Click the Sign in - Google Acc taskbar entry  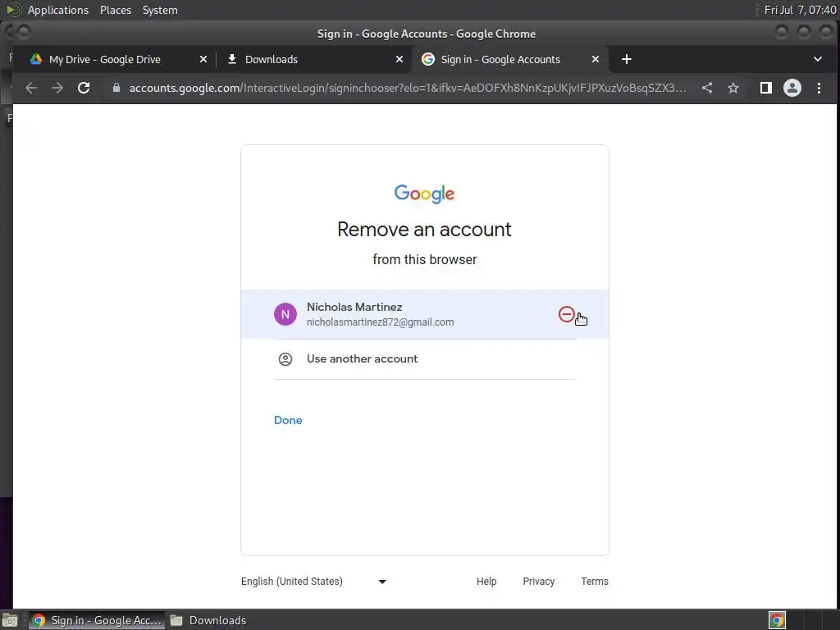point(97,620)
